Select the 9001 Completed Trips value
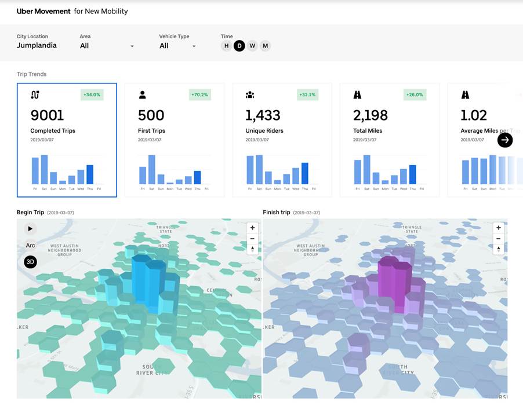The width and height of the screenshot is (523, 420). 47,115
